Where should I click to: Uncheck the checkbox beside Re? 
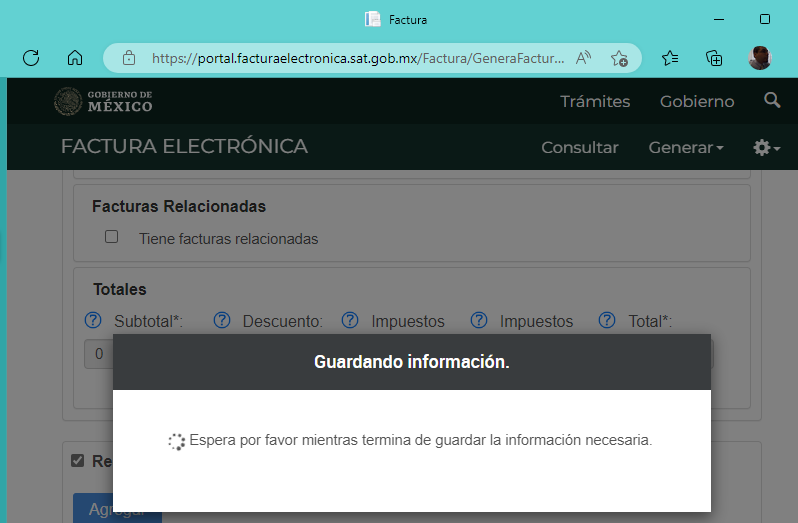(77, 461)
